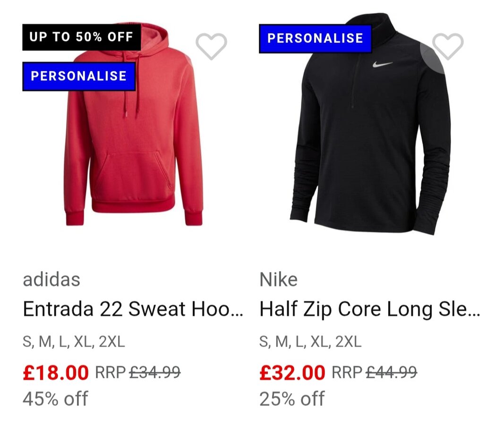Click the black Nike half zip image
This screenshot has height=425, width=504.
tap(371, 142)
